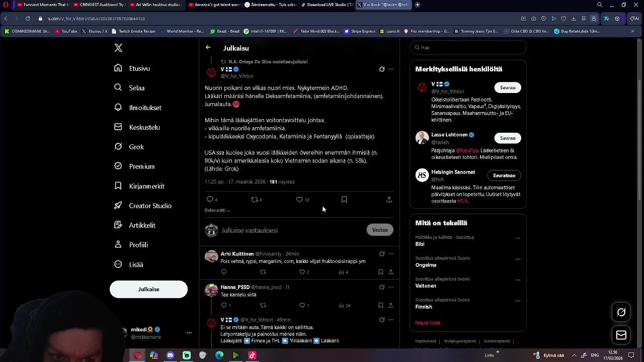Open more options for the Finnish trend
644x362 pixels.
click(x=518, y=301)
